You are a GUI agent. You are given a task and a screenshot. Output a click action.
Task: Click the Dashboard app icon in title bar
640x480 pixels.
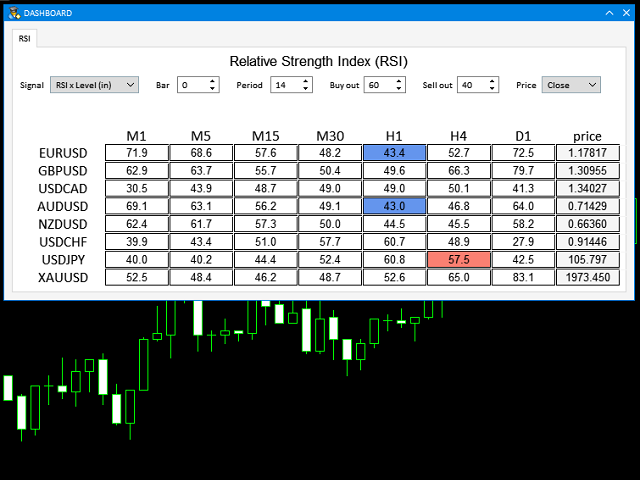pyautogui.click(x=14, y=12)
